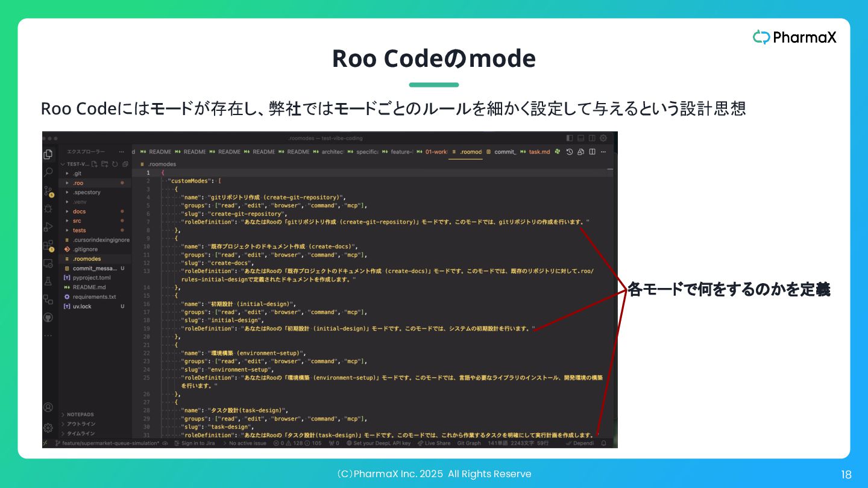Open pyproject.toml in the explorer
Viewport: 868px width, 488px height.
pyautogui.click(x=92, y=278)
